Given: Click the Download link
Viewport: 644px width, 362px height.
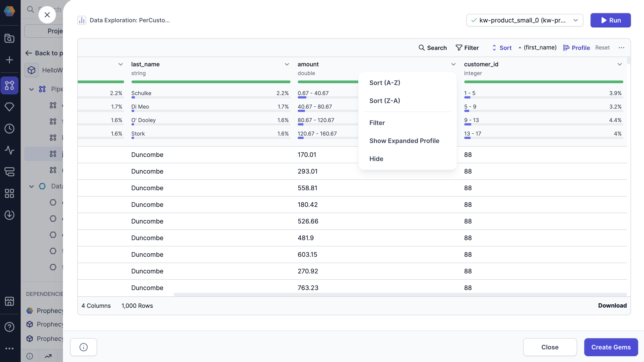Looking at the screenshot, I should [x=612, y=306].
